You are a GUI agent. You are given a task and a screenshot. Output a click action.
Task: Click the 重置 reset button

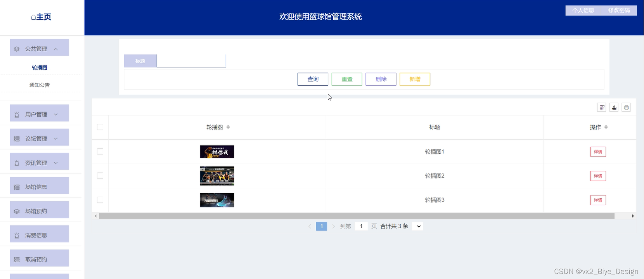[x=347, y=79]
